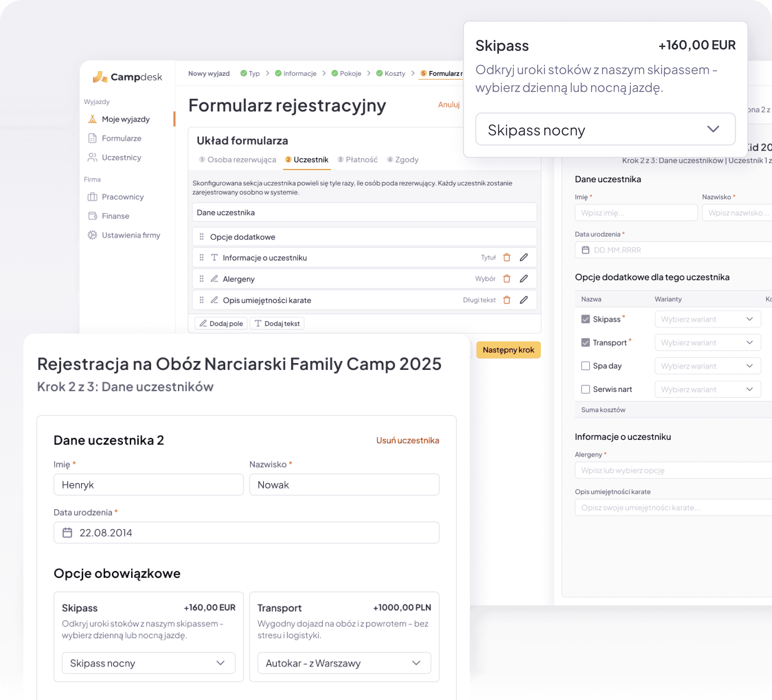
Task: Open Transport Wybierz wariant dropdown
Action: pyautogui.click(x=707, y=342)
